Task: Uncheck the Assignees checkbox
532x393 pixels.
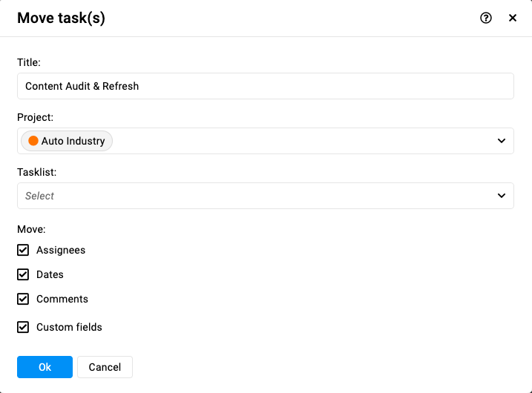Action: (23, 250)
